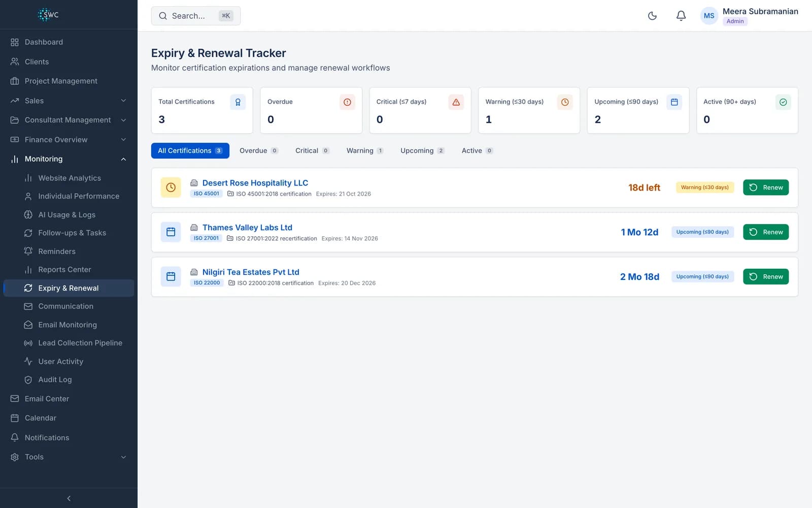The width and height of the screenshot is (812, 508).
Task: Click the Total Certifications award icon
Action: (238, 102)
